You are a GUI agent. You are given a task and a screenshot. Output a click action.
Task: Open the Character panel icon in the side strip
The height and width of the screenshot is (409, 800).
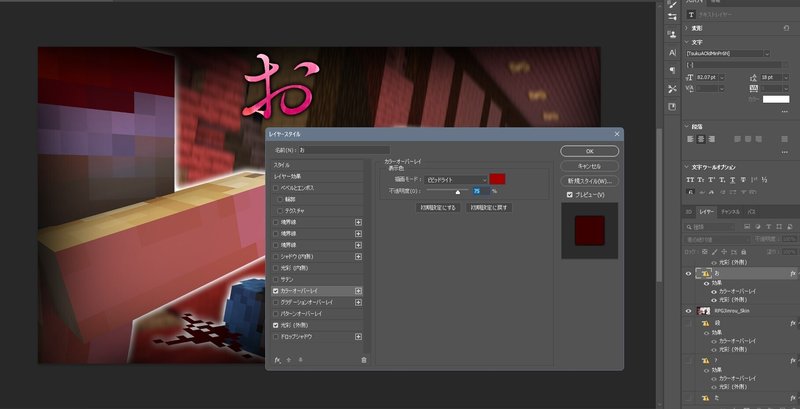(x=672, y=53)
